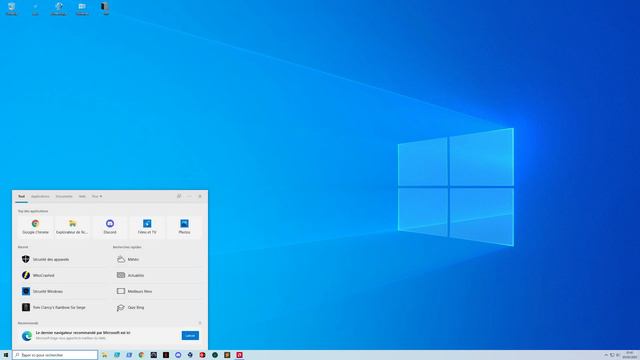Select the rightmost dark desktop icon

(x=105, y=9)
